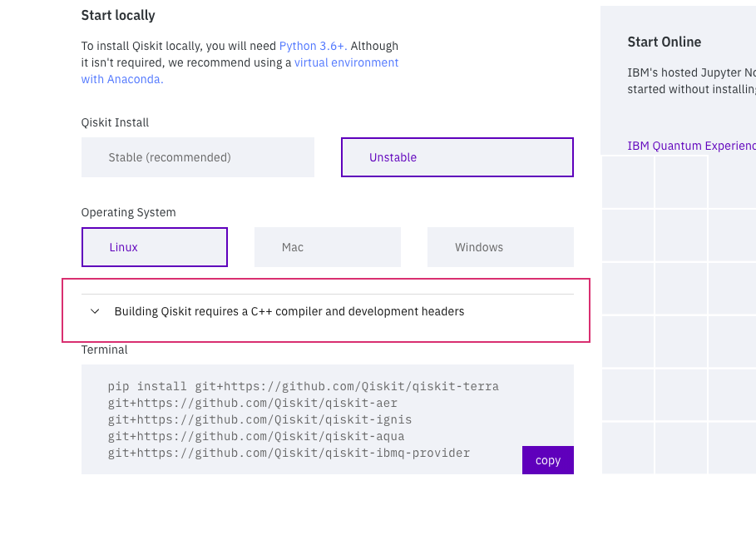Viewport: 756px width, 555px height.
Task: Copy the pip install terminal command
Action: (x=547, y=460)
